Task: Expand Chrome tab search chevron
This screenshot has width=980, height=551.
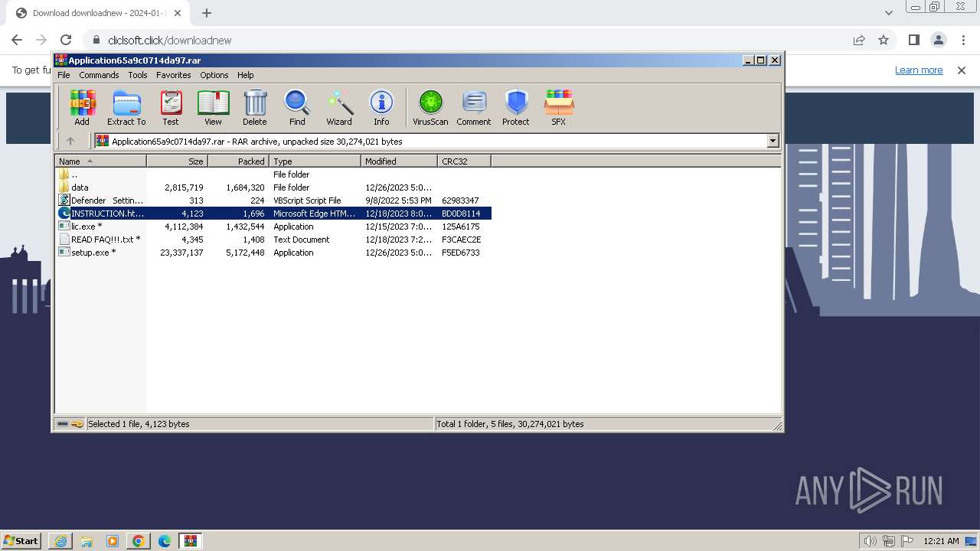Action: coord(888,13)
